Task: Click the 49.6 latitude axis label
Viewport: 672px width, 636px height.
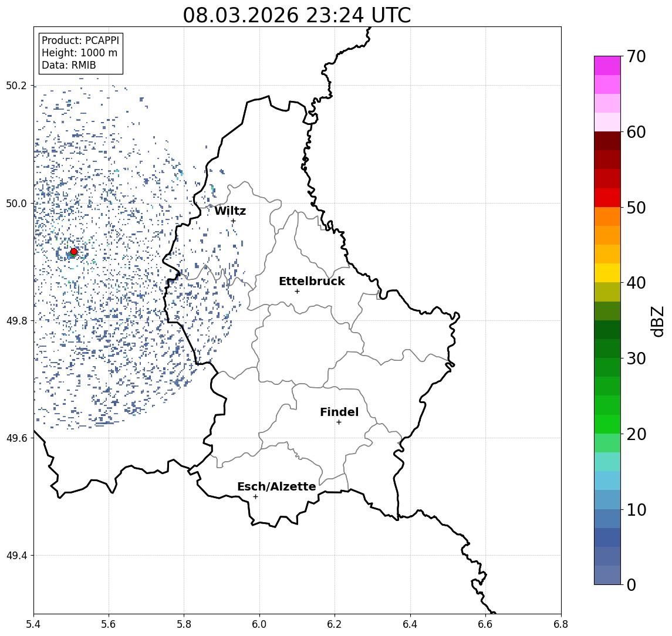Action: [16, 438]
